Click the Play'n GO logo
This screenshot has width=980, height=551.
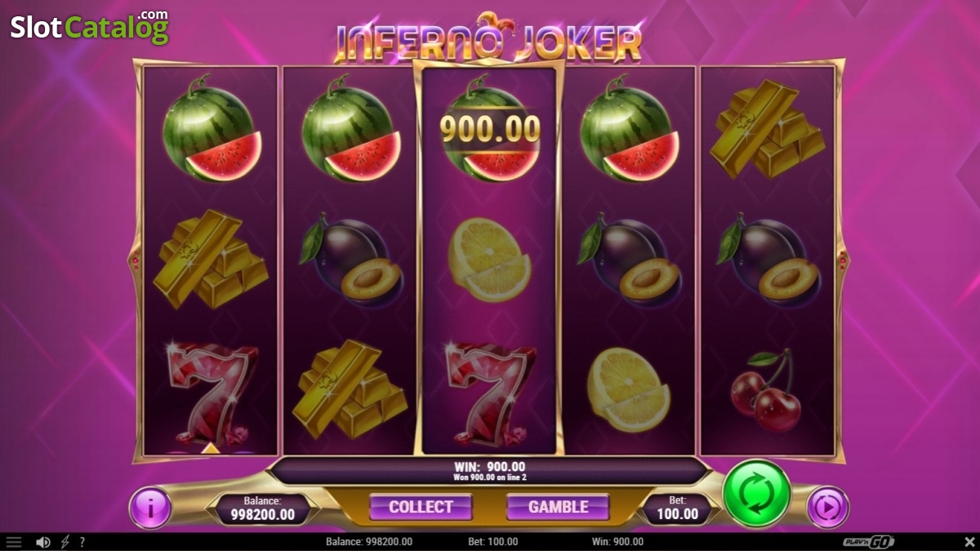(869, 542)
